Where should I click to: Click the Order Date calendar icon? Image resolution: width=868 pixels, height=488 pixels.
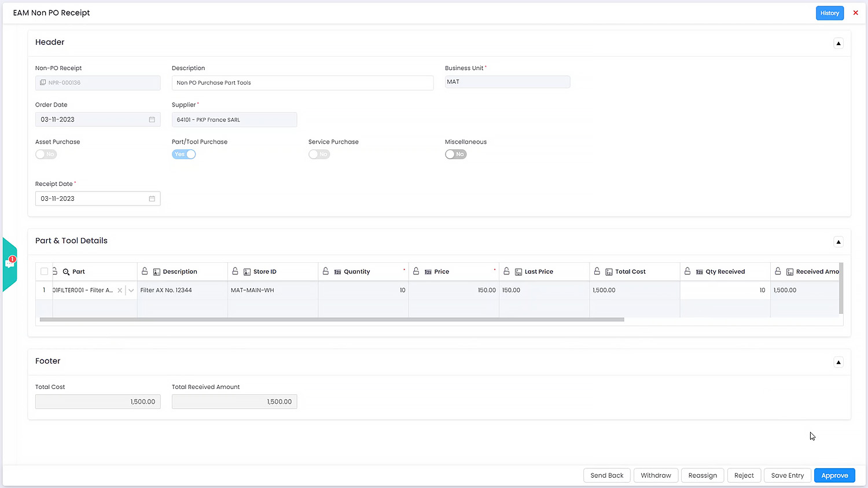tap(152, 120)
